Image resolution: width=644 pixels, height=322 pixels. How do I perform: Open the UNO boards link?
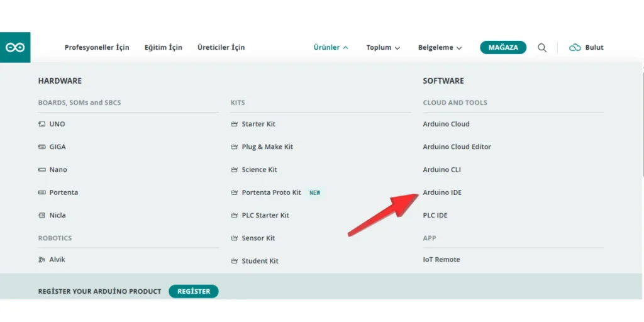point(57,124)
